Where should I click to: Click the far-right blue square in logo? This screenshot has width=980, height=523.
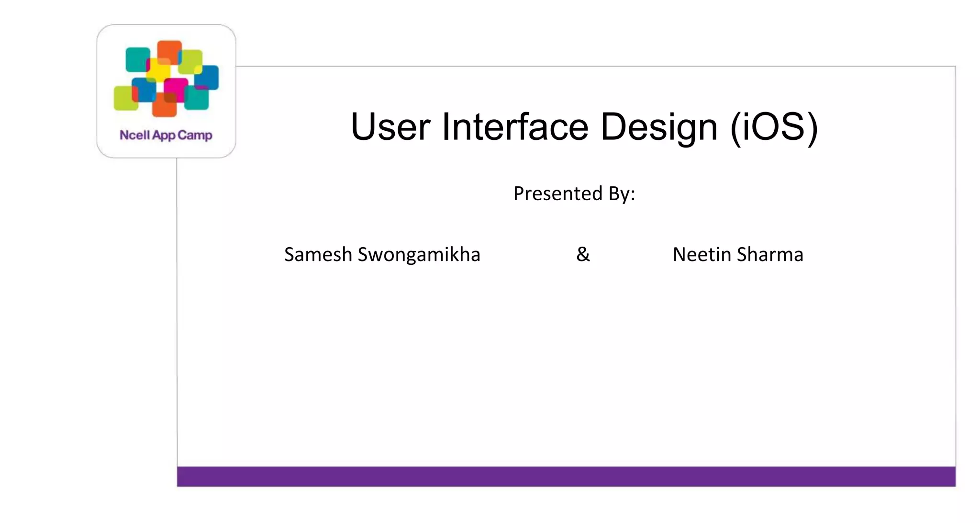tap(208, 78)
